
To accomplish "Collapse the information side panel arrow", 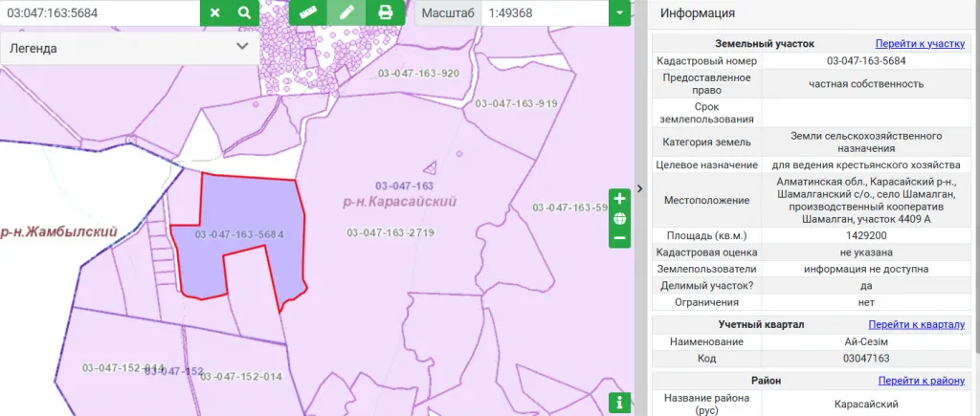I will (x=640, y=188).
